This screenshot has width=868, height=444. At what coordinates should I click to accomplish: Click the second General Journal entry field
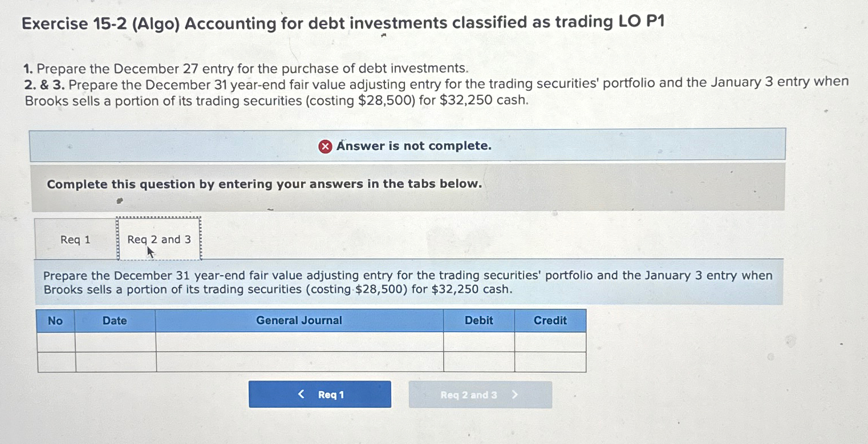point(299,361)
